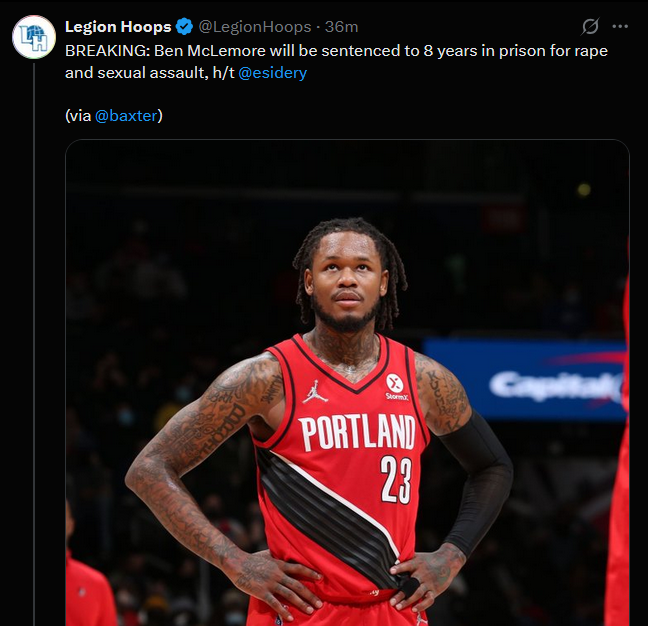
Task: Visit the @esidery mention
Action: (272, 73)
